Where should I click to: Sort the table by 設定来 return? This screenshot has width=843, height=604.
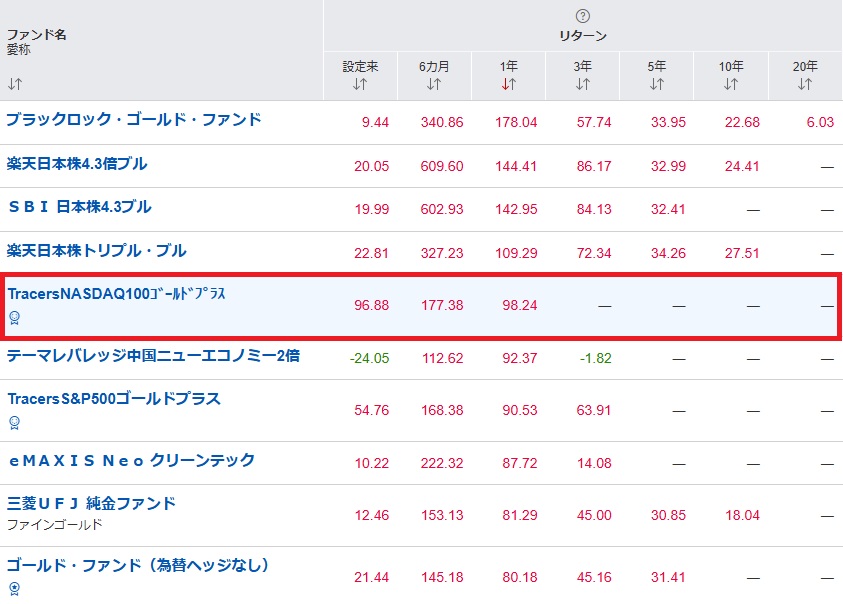point(360,84)
